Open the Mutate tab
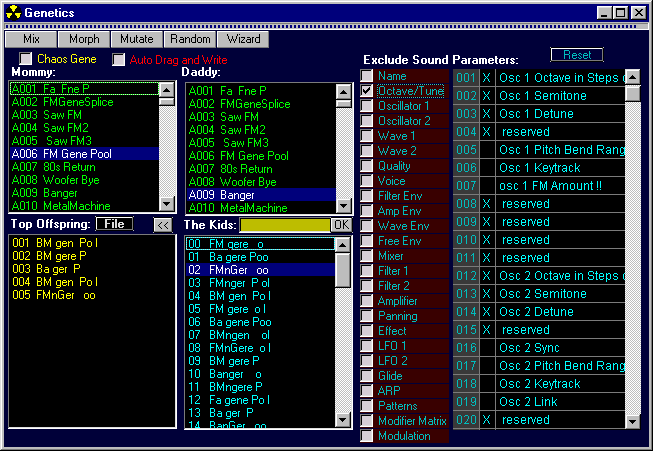Screen dimensions: 653x451 [135, 39]
